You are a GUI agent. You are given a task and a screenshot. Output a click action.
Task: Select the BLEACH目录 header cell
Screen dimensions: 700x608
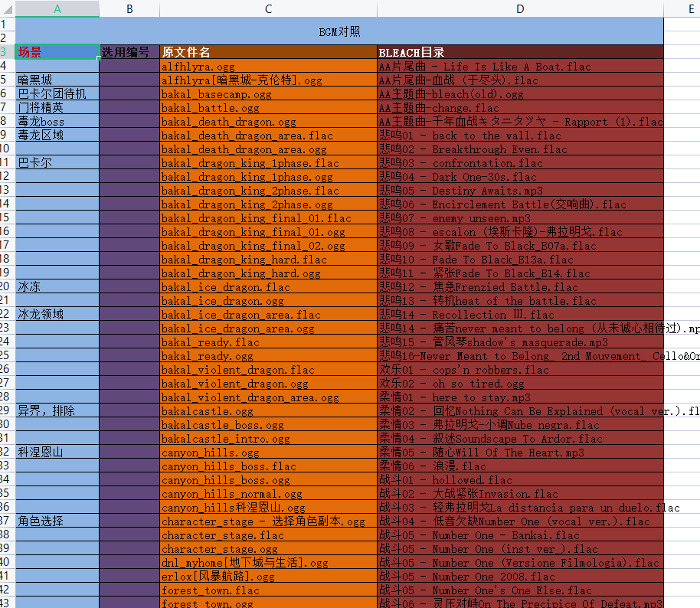[x=520, y=52]
